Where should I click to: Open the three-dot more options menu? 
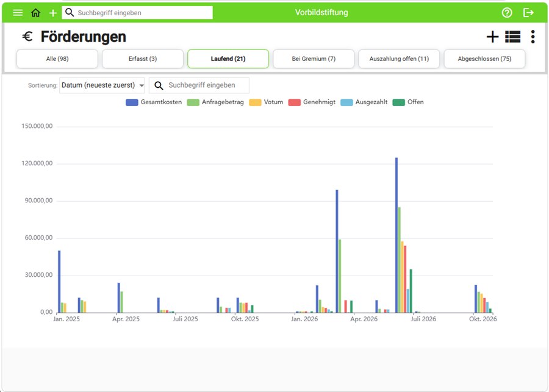point(533,37)
